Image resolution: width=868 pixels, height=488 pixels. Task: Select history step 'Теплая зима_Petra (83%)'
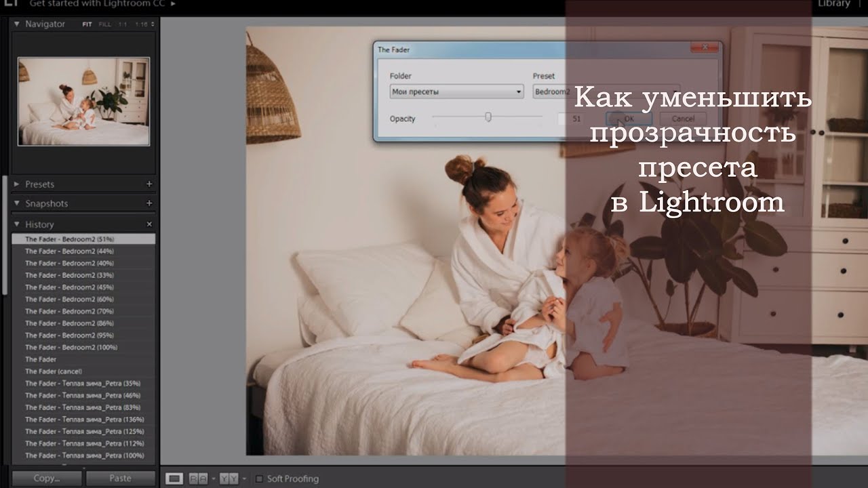click(83, 407)
